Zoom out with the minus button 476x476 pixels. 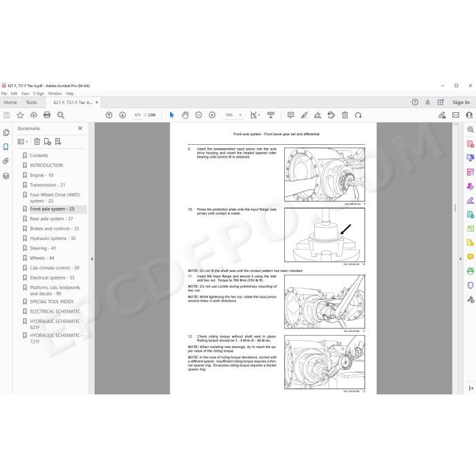[x=199, y=115]
